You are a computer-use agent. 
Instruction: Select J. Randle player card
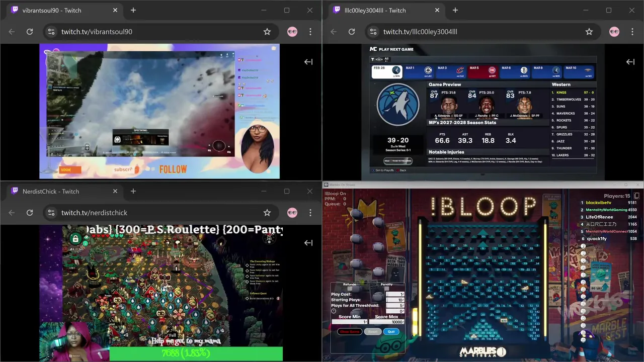click(485, 103)
